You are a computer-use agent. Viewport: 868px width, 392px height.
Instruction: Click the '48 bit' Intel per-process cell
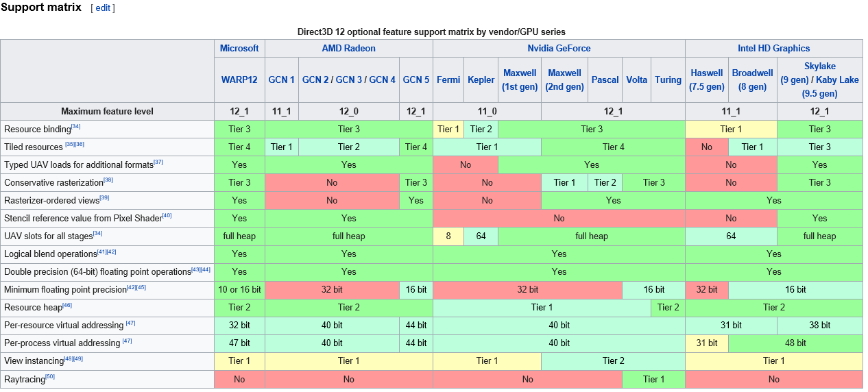coord(795,343)
